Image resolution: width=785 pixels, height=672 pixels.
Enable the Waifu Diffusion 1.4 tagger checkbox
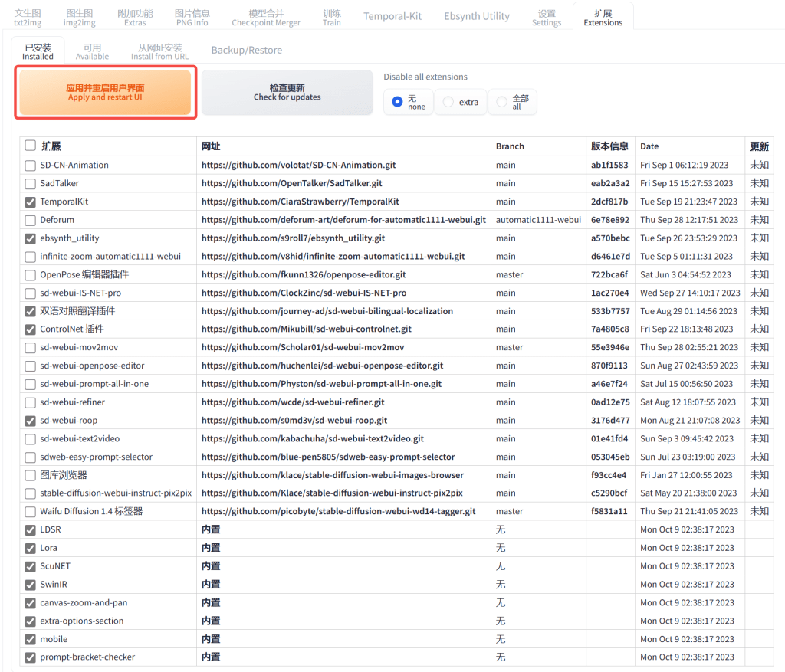(30, 511)
